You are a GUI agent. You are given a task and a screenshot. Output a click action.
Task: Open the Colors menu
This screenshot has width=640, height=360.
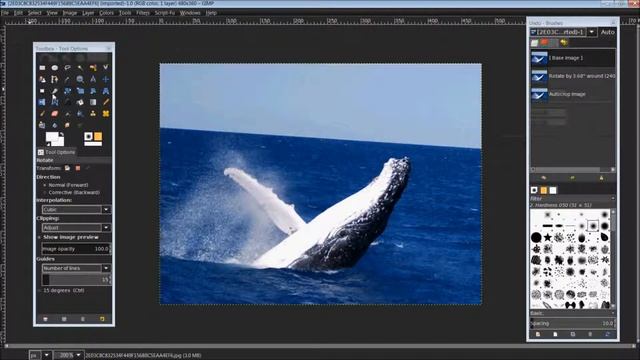coord(106,13)
